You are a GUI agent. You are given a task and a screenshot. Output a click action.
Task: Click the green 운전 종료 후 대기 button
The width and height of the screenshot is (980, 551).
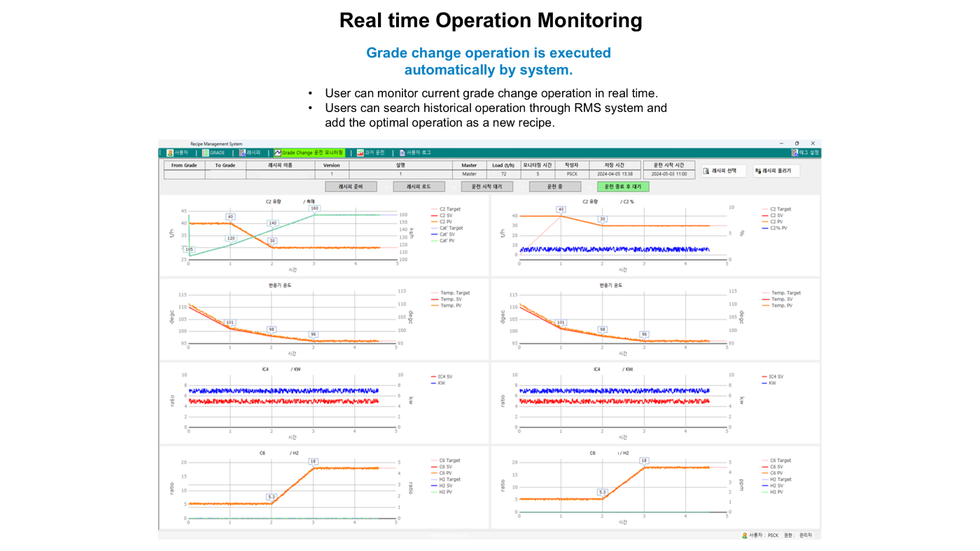tap(623, 187)
